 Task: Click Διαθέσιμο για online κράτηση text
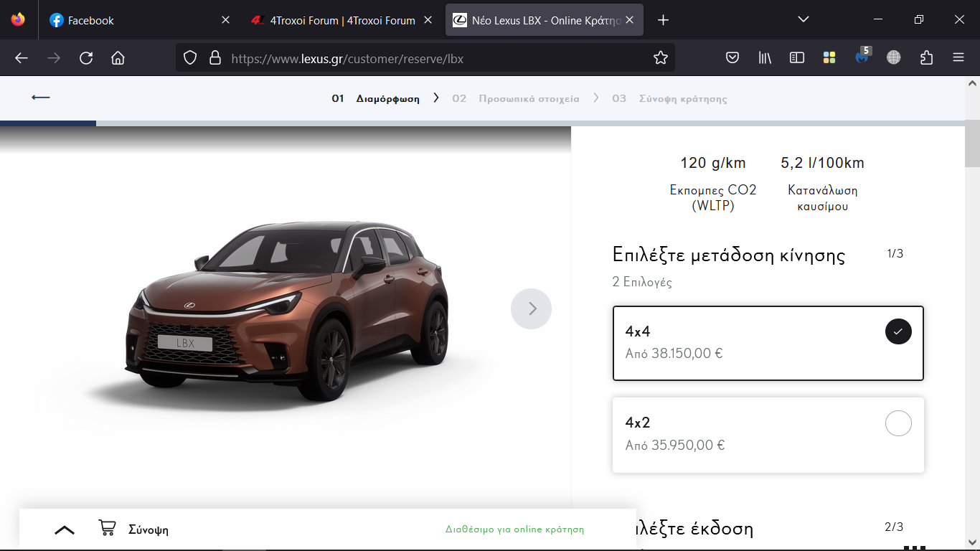click(x=514, y=529)
